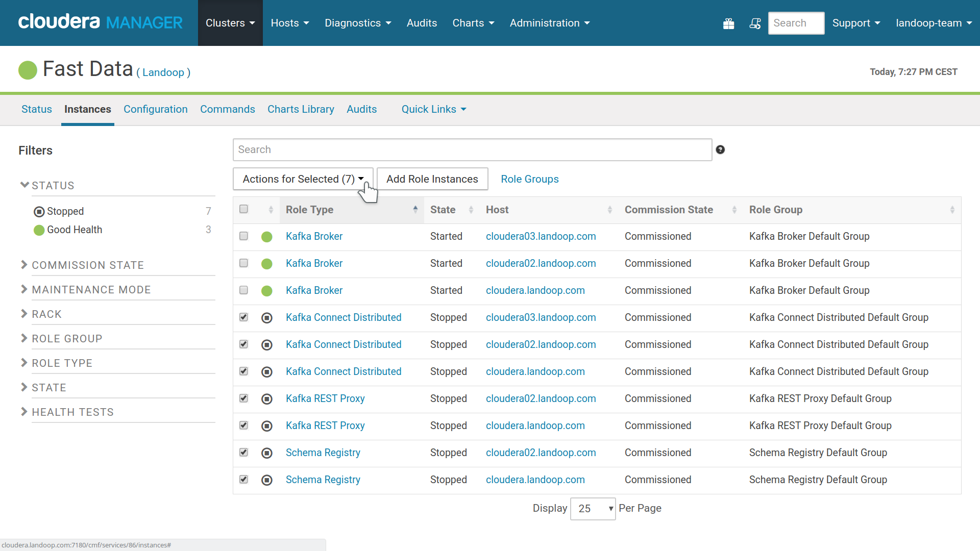The width and height of the screenshot is (980, 551).
Task: Filter by Stopped status
Action: 65,211
